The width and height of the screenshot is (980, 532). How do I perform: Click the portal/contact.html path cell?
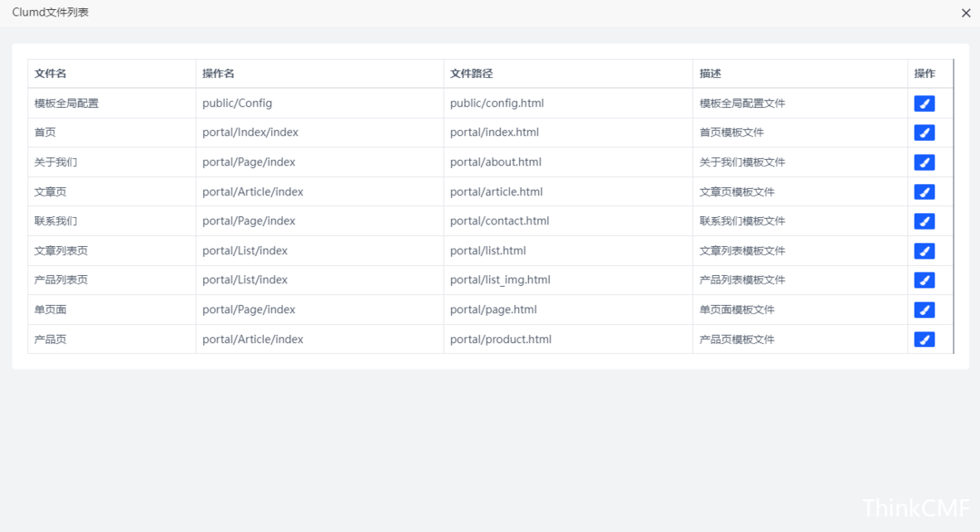(x=499, y=221)
